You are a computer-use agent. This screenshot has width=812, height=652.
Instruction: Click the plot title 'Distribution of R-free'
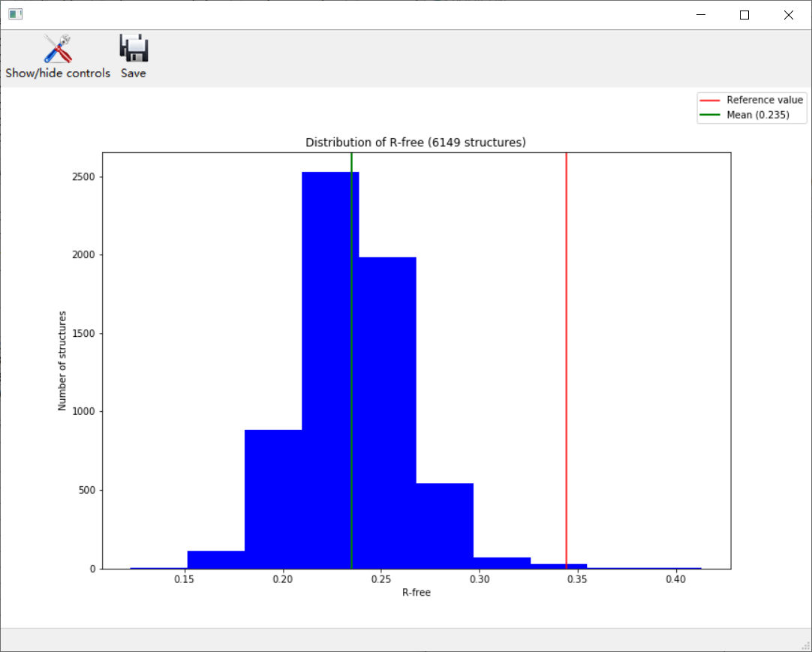click(416, 143)
